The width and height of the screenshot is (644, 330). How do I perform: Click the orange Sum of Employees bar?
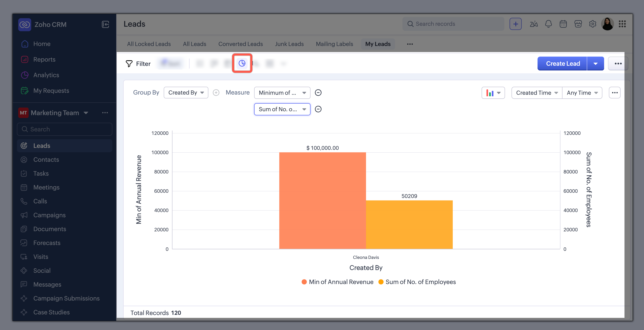(x=409, y=224)
